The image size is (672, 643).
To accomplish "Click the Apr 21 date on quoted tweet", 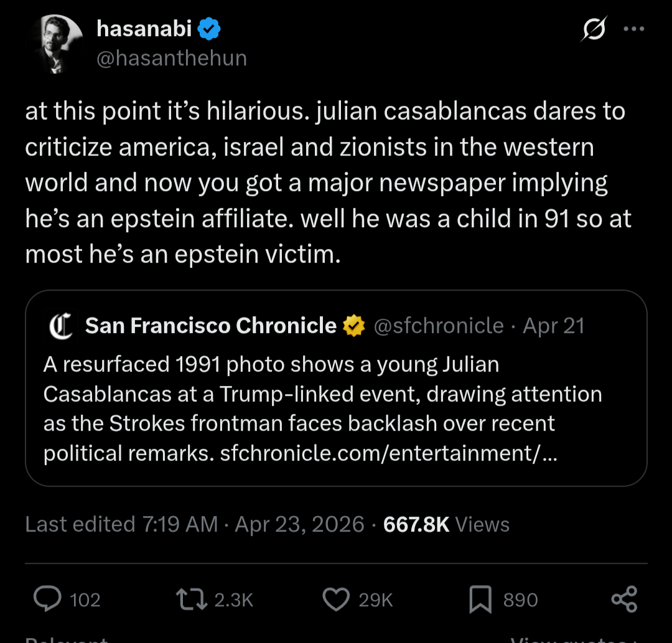I will [553, 326].
